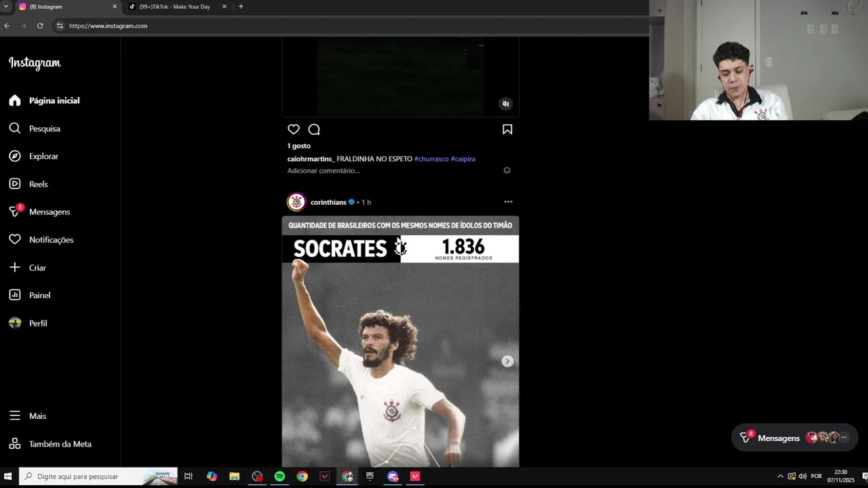Expand the Mais menu
868x488 pixels.
click(28, 416)
